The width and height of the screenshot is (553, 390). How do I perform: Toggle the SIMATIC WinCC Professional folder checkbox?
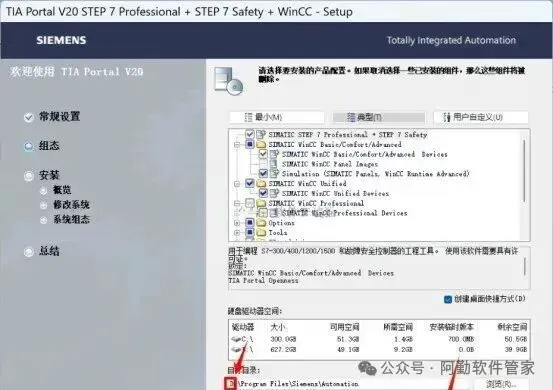click(250, 203)
